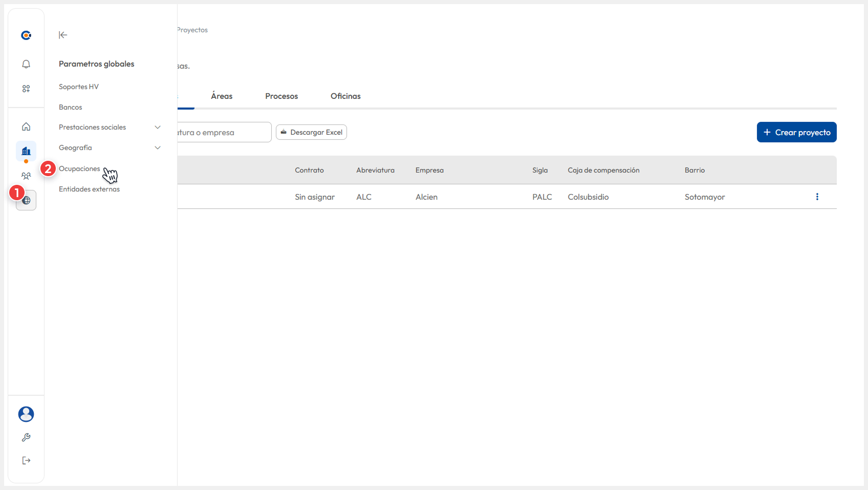
Task: Click the notifications bell icon
Action: (x=26, y=64)
